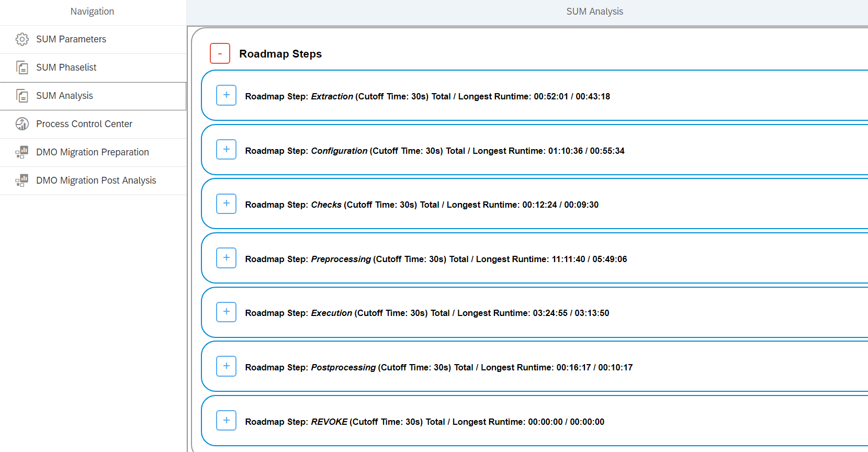This screenshot has width=868, height=452.
Task: Click the SUM Phaselist document icon
Action: [22, 67]
